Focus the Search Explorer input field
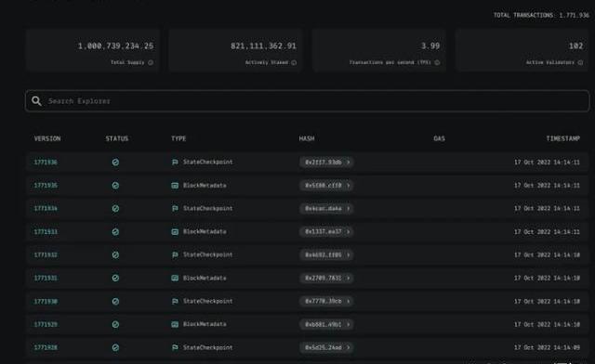 (x=308, y=101)
